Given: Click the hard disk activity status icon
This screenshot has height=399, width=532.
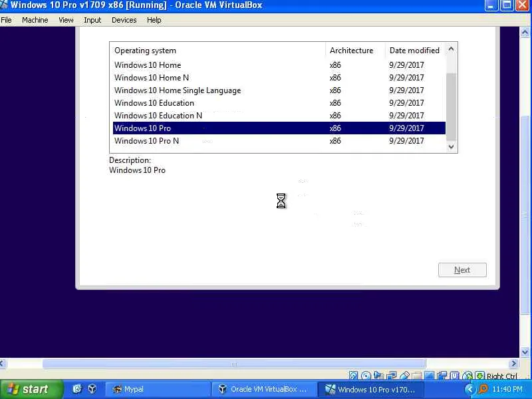Looking at the screenshot, I should tap(354, 375).
